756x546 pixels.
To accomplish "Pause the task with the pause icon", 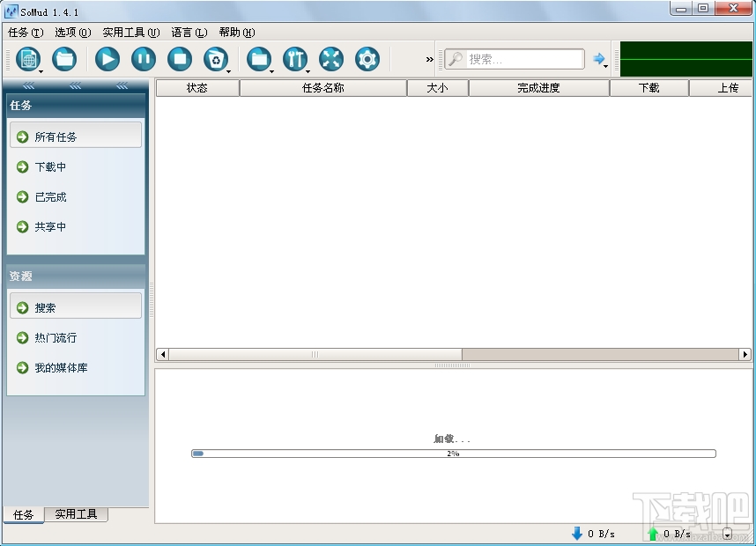I will click(x=144, y=59).
